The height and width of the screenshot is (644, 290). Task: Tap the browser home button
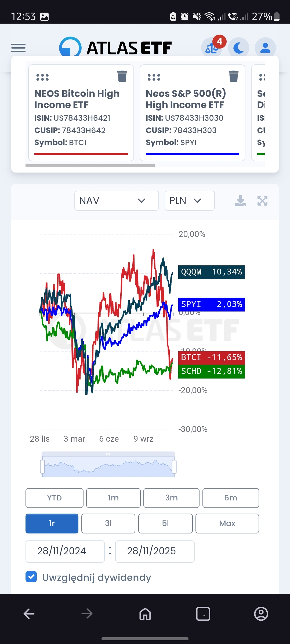click(x=145, y=614)
